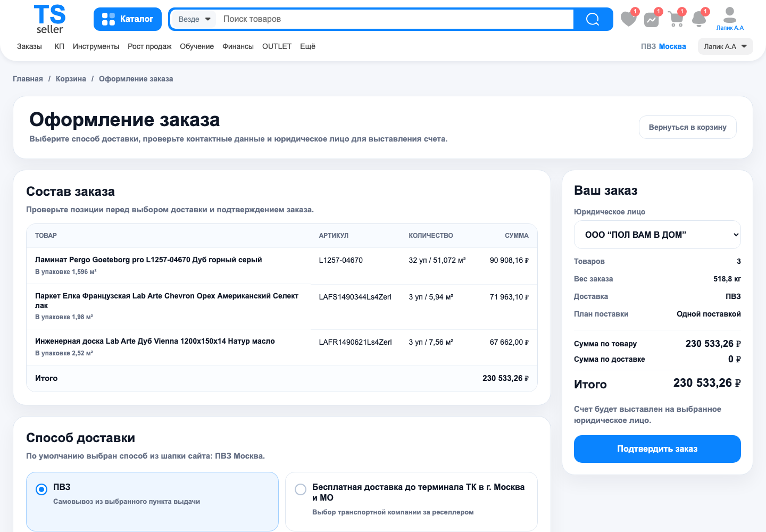Open the OUTLET menu item
This screenshot has width=766, height=532.
click(x=277, y=46)
